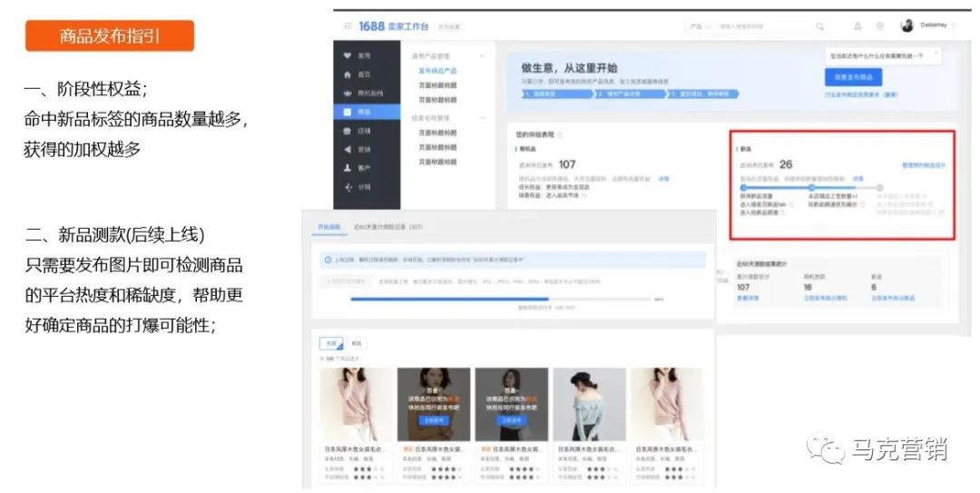Click the grey end node of 新品 track

coord(879,187)
